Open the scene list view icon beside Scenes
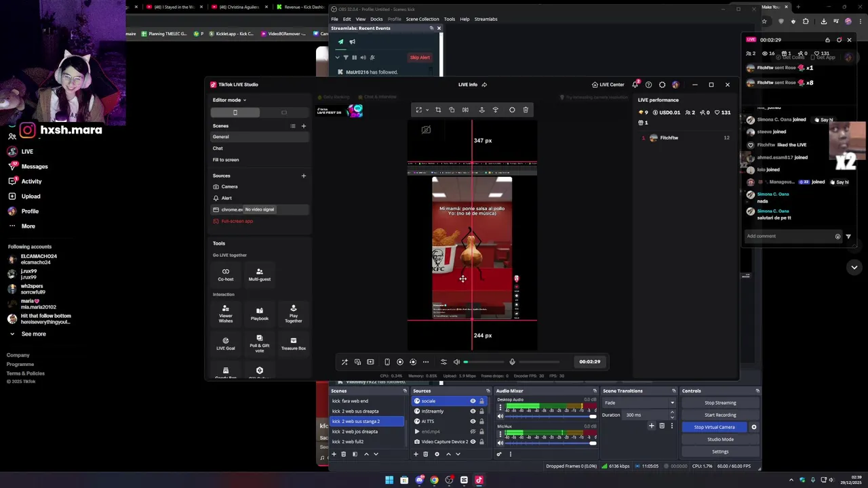Viewport: 868px width, 488px height. (293, 126)
